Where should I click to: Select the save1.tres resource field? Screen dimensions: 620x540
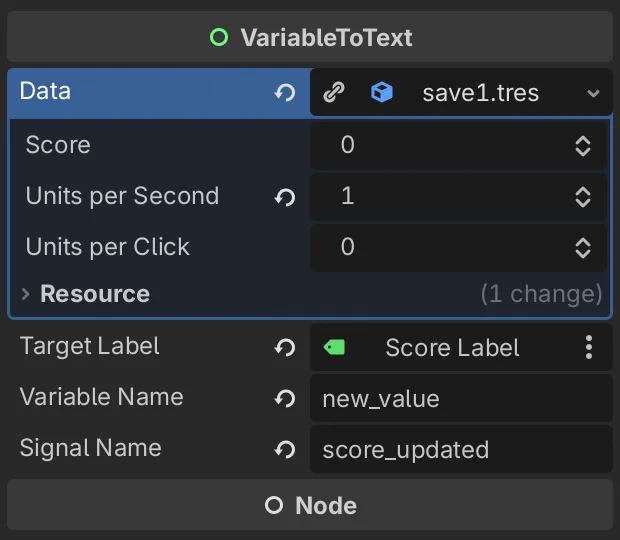pyautogui.click(x=461, y=93)
